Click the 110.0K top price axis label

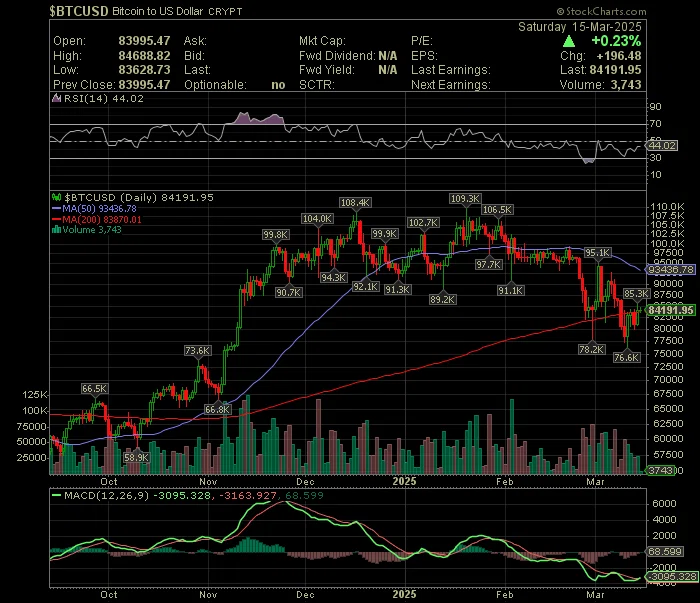coord(667,207)
